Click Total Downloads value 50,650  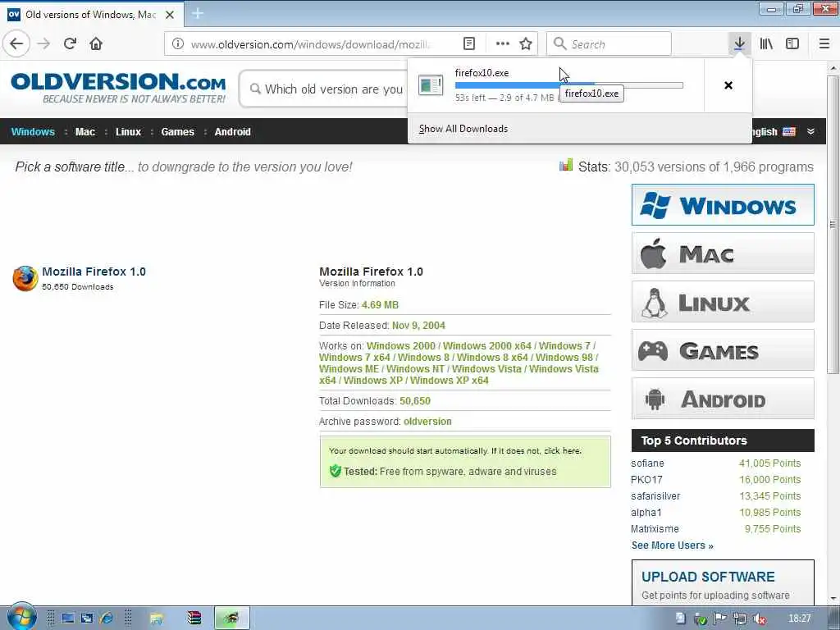coord(414,400)
